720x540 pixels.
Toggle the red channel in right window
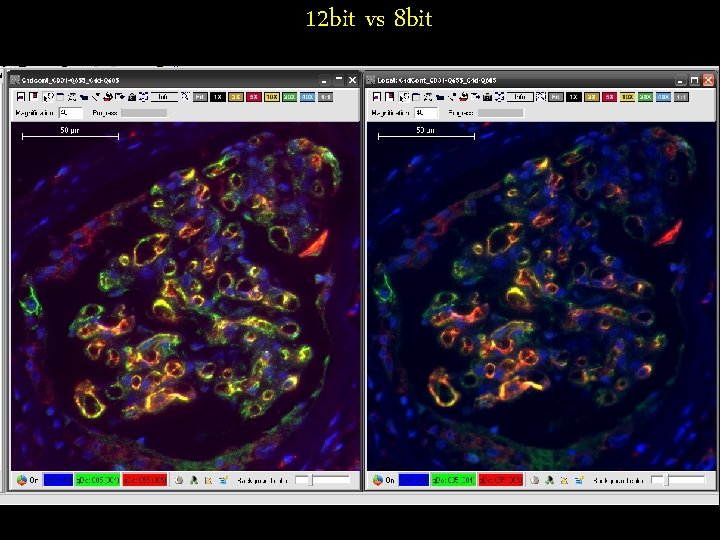coord(501,480)
